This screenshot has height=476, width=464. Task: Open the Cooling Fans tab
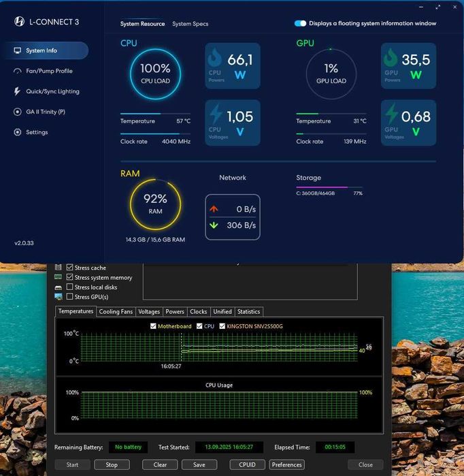(x=116, y=312)
